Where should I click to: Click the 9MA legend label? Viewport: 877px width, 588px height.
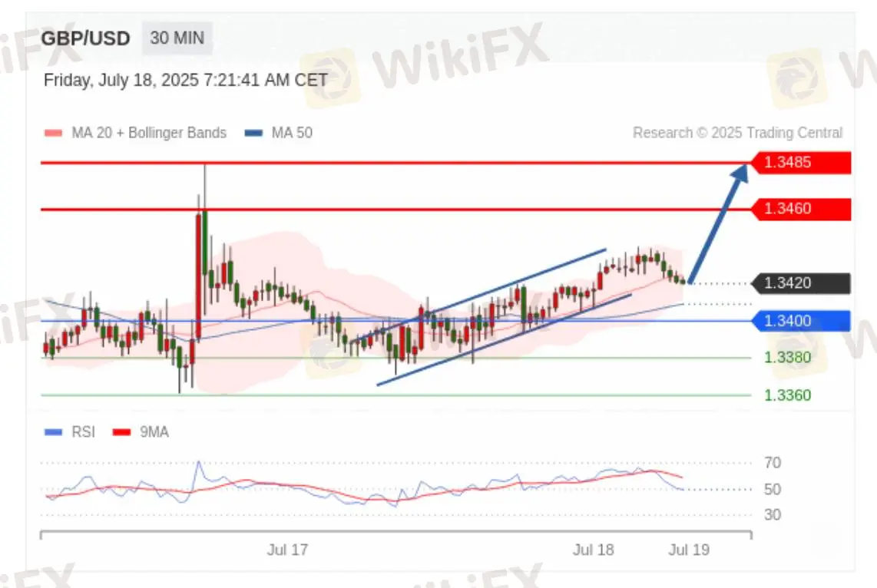(154, 432)
